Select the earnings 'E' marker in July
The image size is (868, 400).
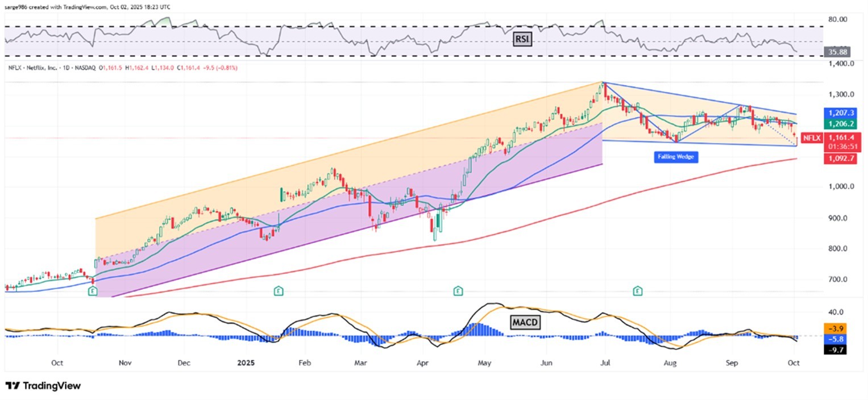coord(638,291)
